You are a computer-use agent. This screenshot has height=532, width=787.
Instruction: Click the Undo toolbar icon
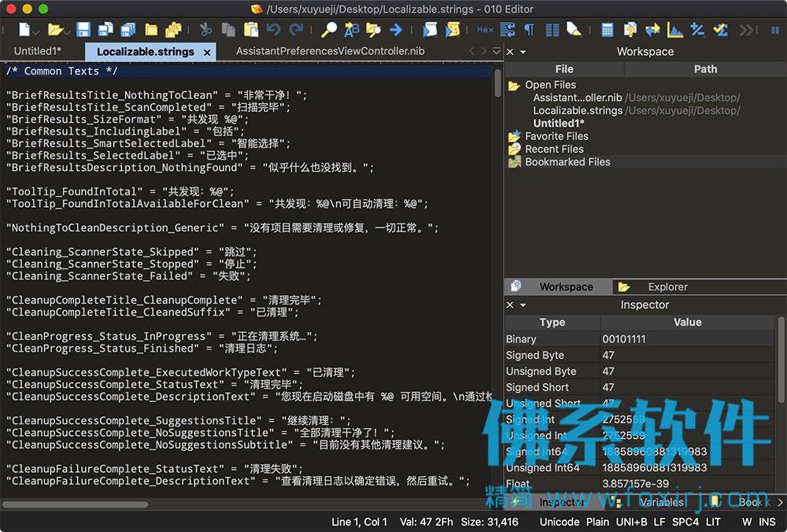[x=273, y=30]
